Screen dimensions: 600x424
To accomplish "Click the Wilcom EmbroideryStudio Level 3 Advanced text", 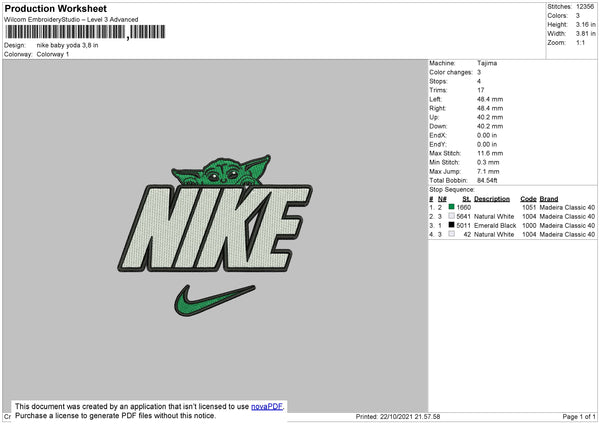I will (71, 20).
